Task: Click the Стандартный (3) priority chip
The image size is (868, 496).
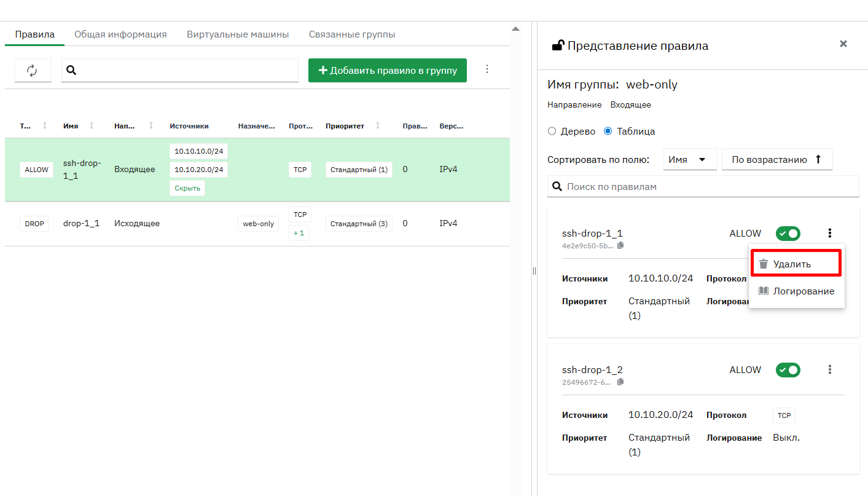Action: 359,224
